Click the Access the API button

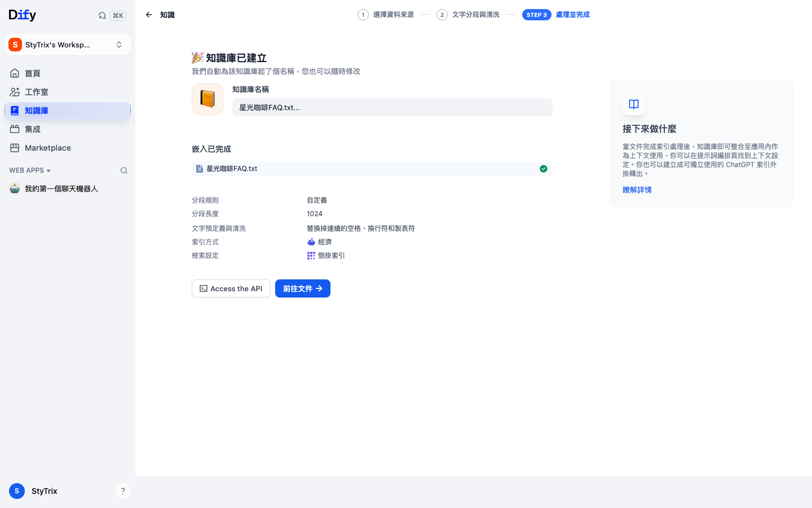click(x=231, y=288)
